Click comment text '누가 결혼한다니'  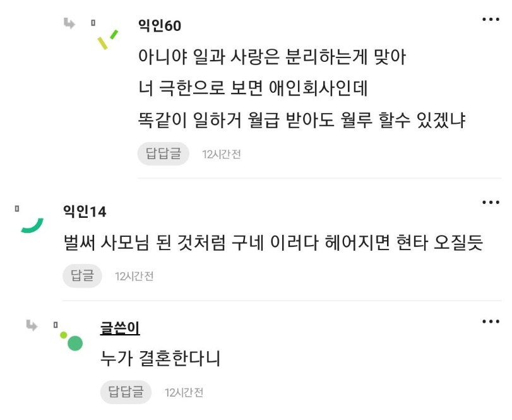[160, 359]
